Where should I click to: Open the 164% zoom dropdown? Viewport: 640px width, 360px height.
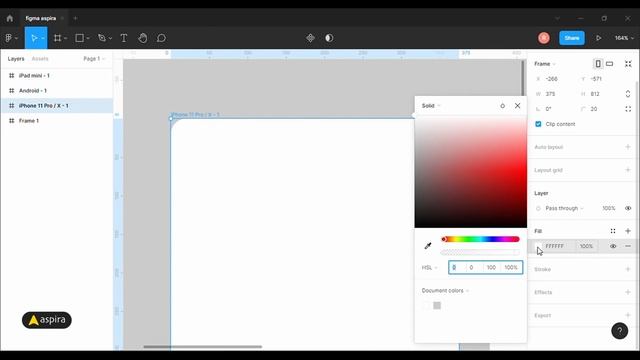pos(624,38)
